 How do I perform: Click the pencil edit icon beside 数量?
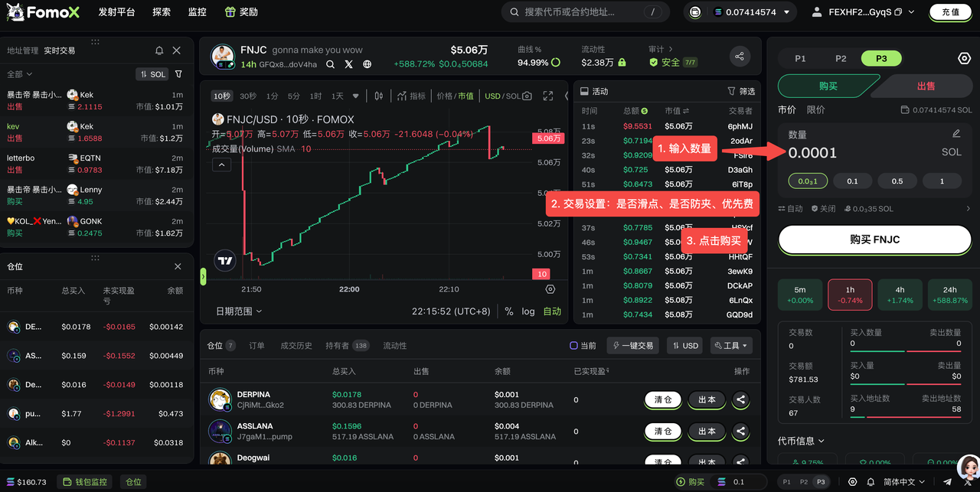956,134
